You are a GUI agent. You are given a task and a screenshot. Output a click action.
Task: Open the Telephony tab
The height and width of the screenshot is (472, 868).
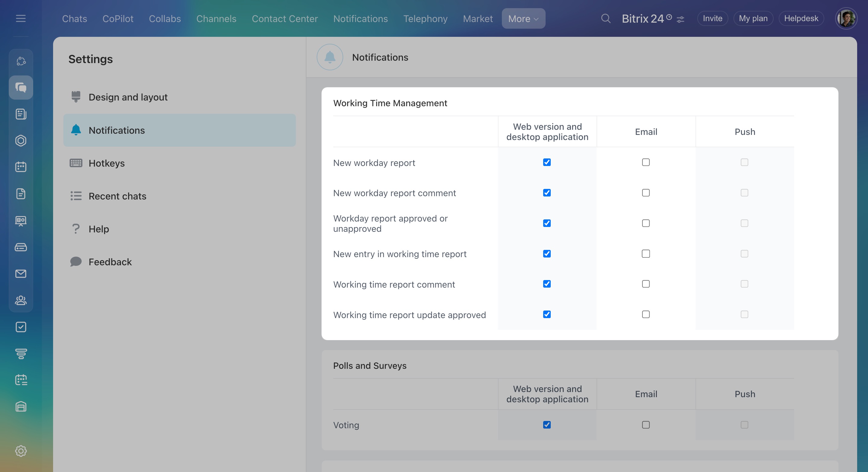pyautogui.click(x=425, y=18)
